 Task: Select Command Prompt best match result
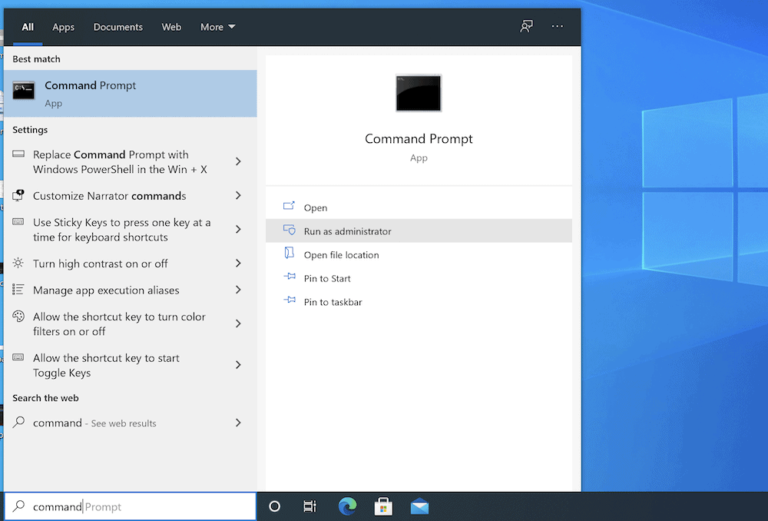point(130,93)
